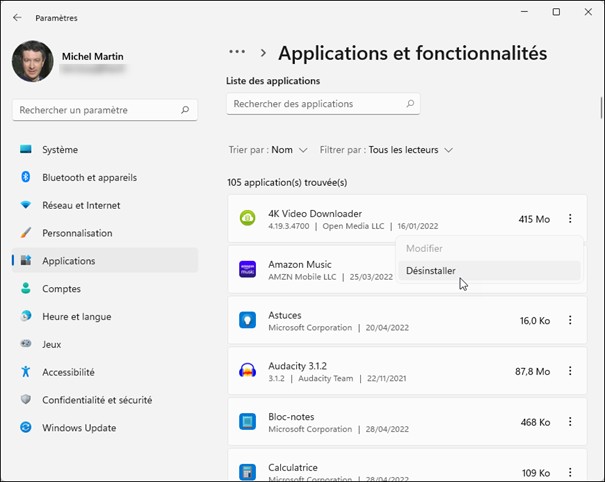605x482 pixels.
Task: Expand Filtrer par Tous les lecteurs dropdown
Action: [x=387, y=150]
